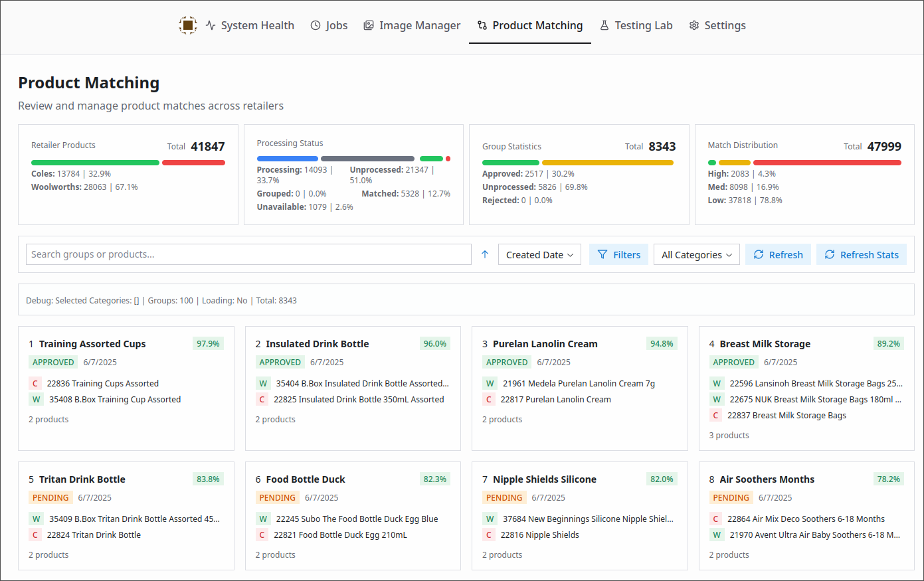Click the app logo icon in header
Screen dimensions: 924x581
coord(188,25)
